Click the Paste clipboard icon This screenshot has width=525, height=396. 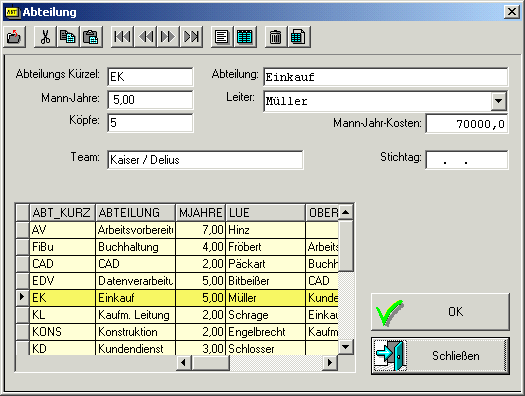[x=91, y=37]
